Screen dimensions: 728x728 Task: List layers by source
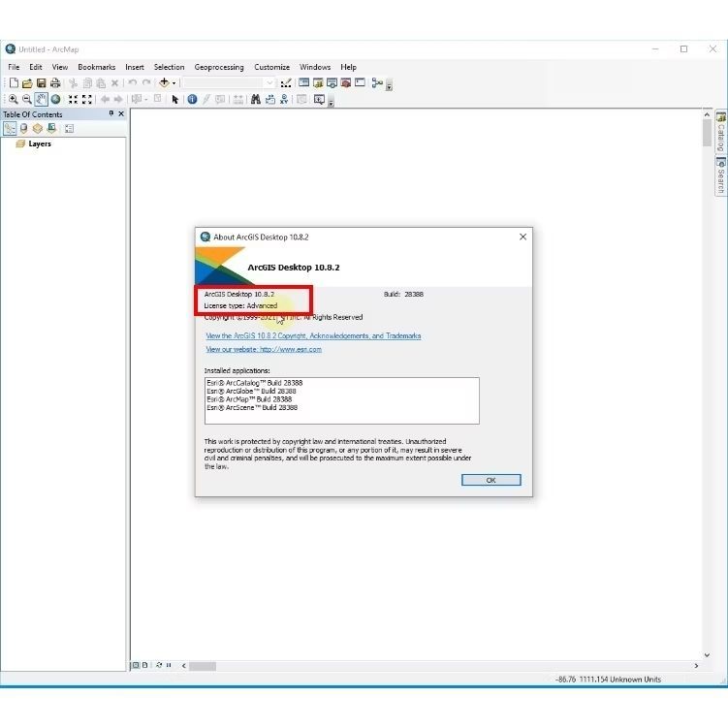coord(23,128)
